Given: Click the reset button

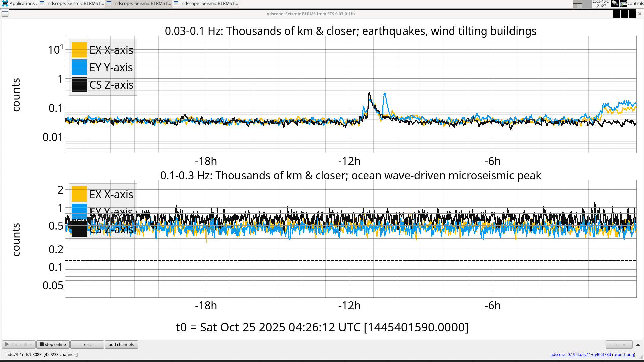Looking at the screenshot, I should click(87, 344).
